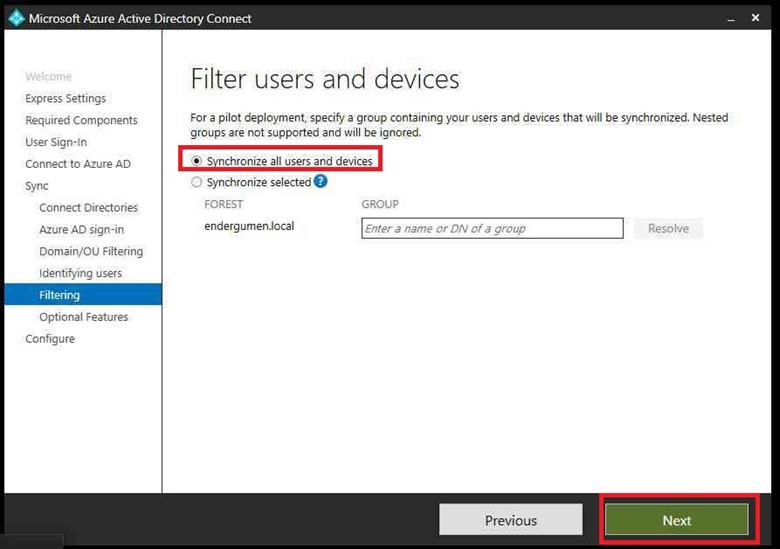The height and width of the screenshot is (549, 780).
Task: Select the Sync section in sidebar
Action: (x=37, y=186)
